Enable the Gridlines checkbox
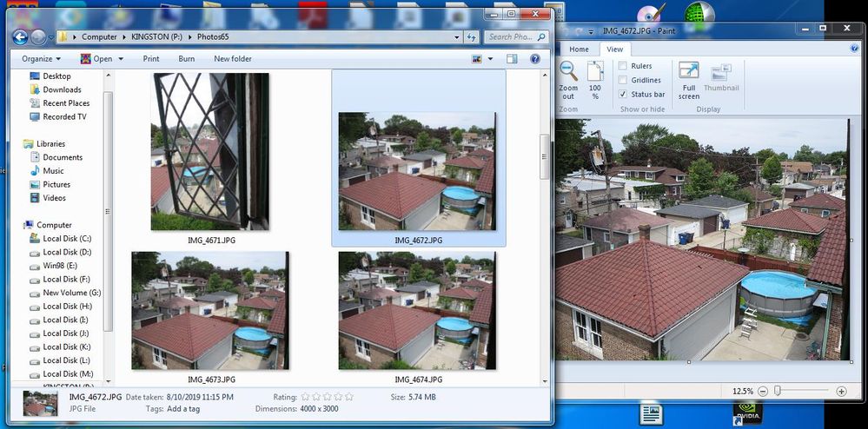The height and width of the screenshot is (429, 868). pos(622,80)
